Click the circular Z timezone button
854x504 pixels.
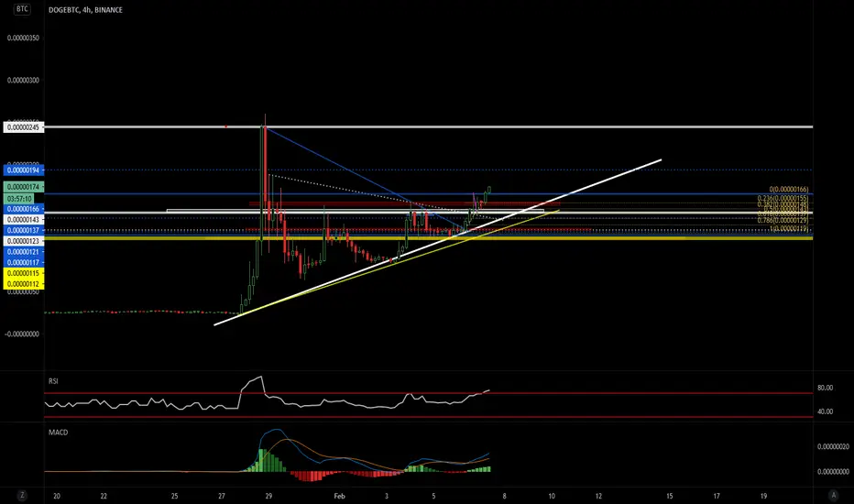click(x=22, y=495)
